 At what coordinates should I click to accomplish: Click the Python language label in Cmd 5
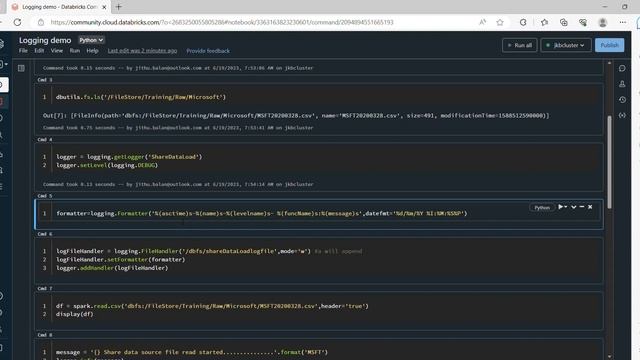pos(542,207)
